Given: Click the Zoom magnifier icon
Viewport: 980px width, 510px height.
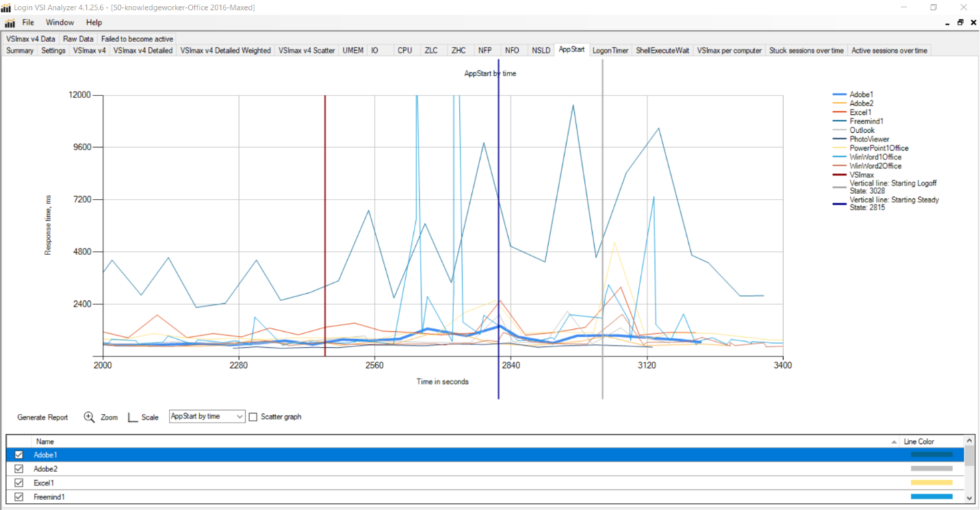Looking at the screenshot, I should 90,417.
